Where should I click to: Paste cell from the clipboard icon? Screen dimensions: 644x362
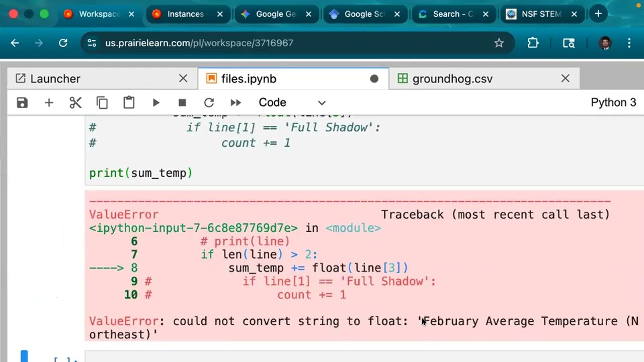(129, 103)
